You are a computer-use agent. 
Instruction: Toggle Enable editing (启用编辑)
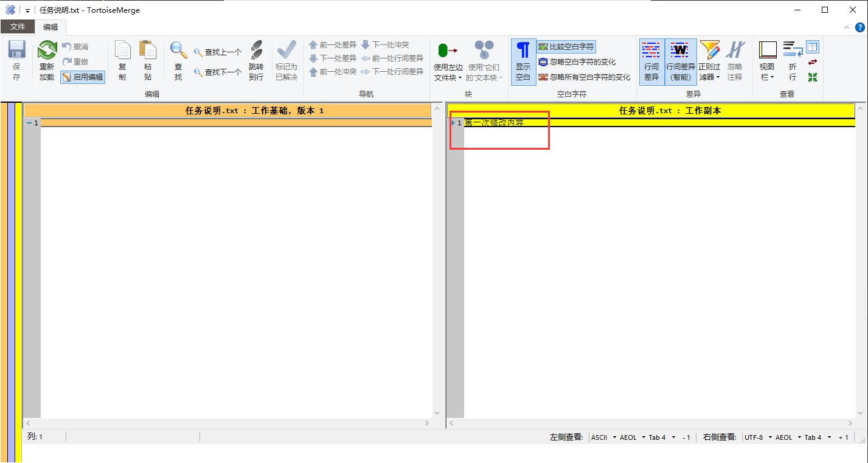(x=83, y=77)
